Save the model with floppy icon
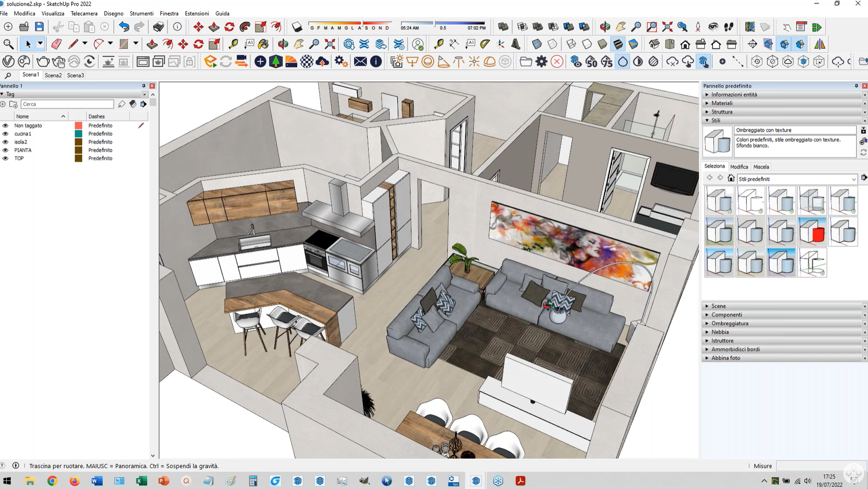This screenshot has width=868, height=489. pyautogui.click(x=39, y=27)
